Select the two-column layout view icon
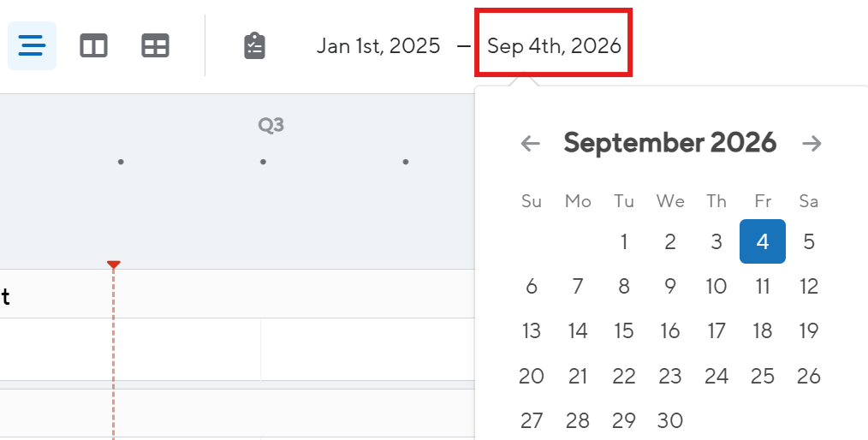868x440 pixels. (93, 45)
